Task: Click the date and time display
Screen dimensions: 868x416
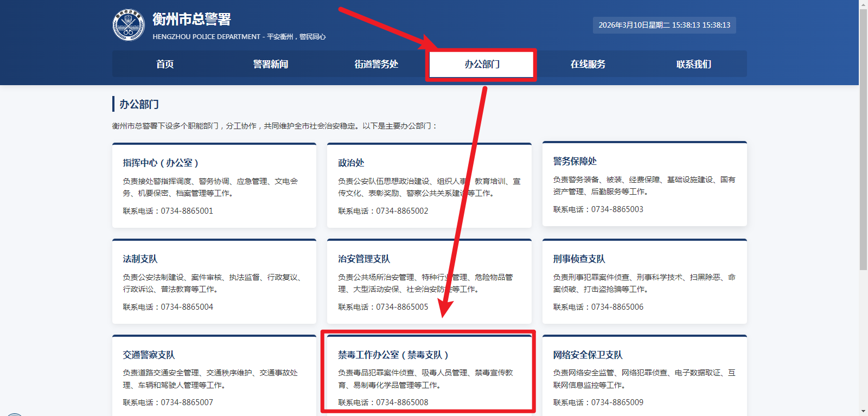Action: tap(665, 25)
